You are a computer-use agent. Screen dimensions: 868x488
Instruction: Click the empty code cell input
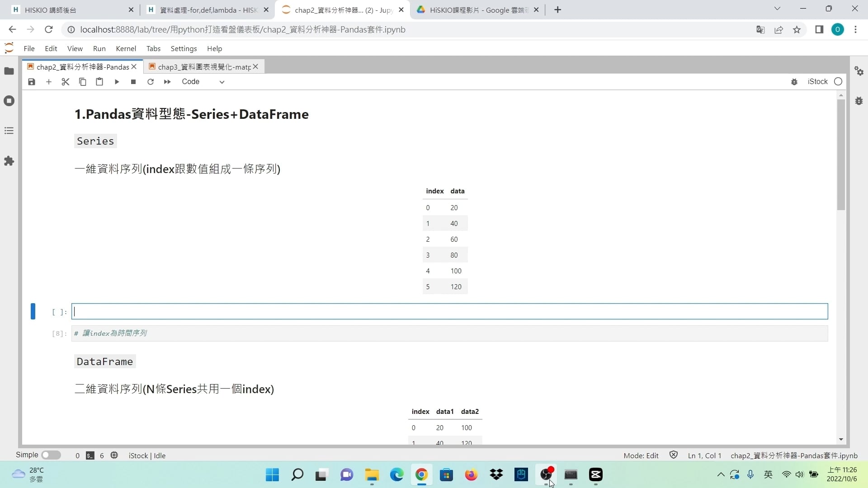(x=449, y=311)
